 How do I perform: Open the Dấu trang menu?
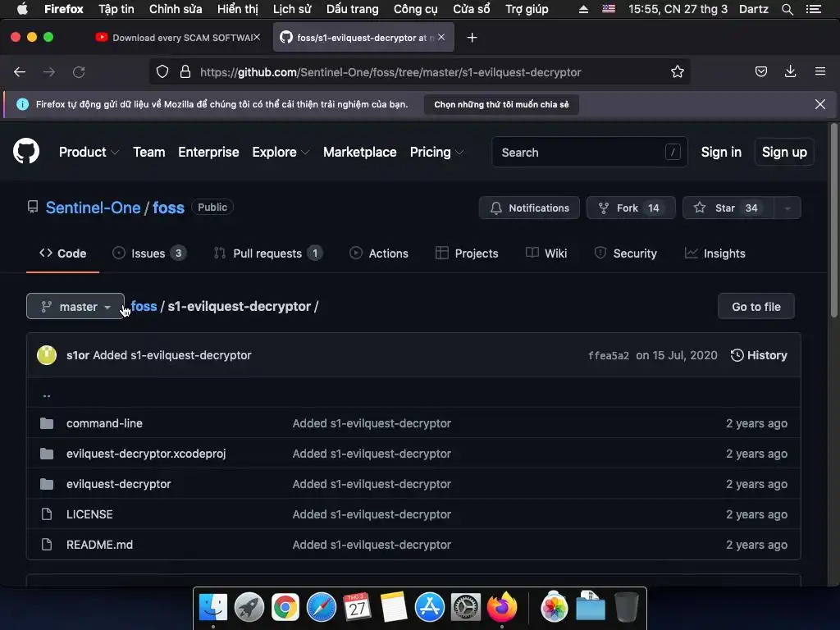(353, 9)
